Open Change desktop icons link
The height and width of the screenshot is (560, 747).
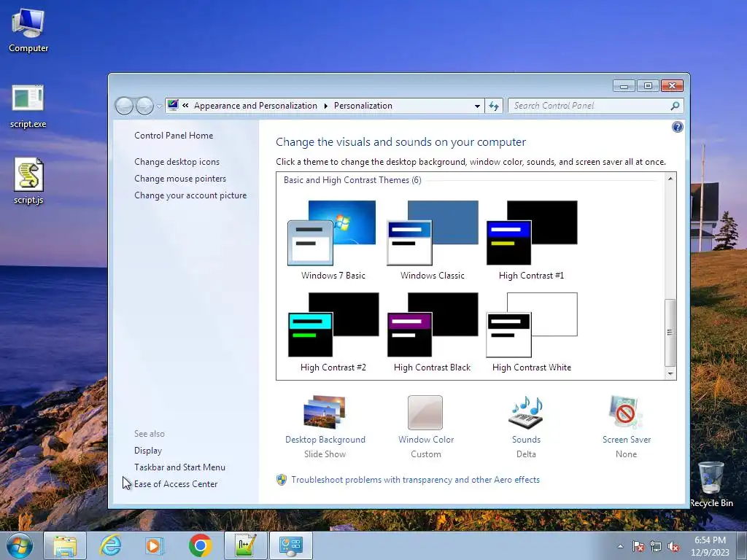[x=177, y=162]
